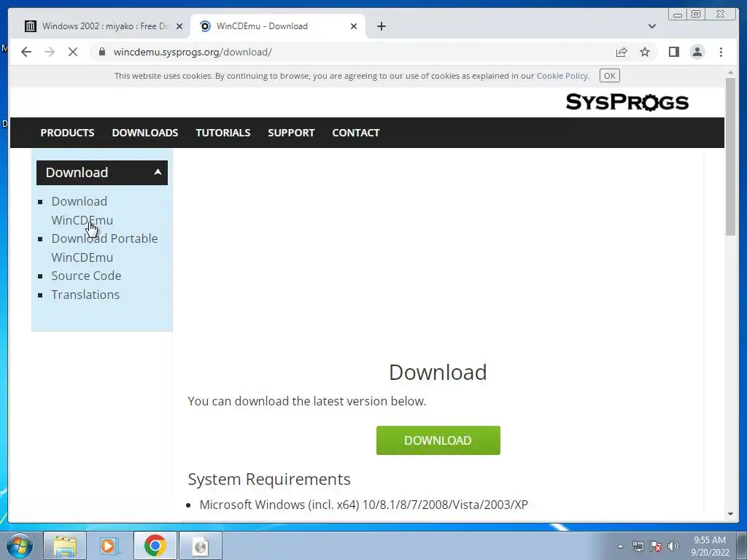Open the taskbar clock and date

(x=710, y=546)
